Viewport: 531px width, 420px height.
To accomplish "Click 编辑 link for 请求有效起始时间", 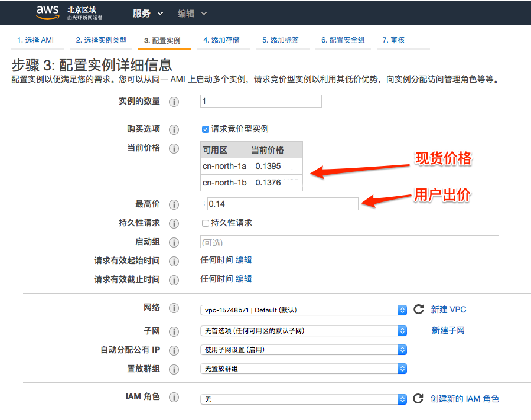I will [x=244, y=260].
